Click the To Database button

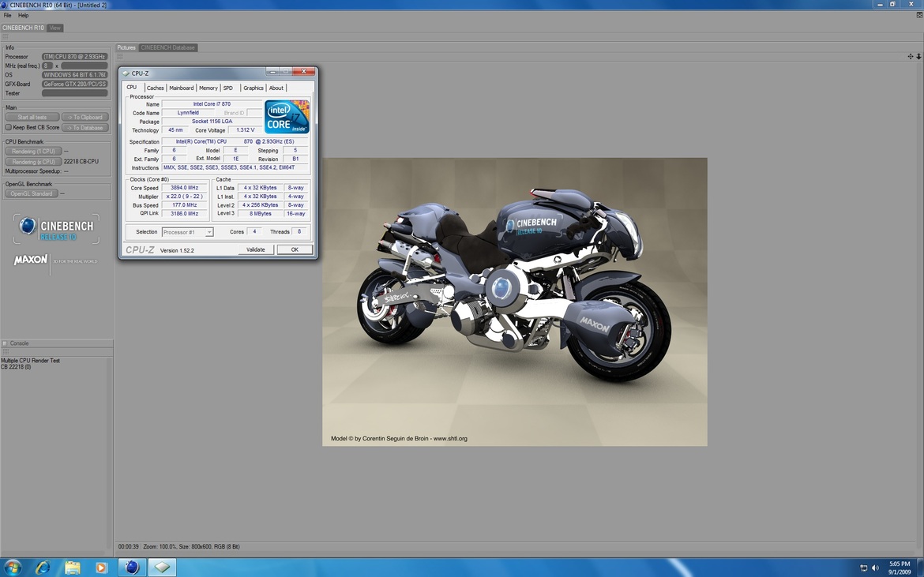85,128
